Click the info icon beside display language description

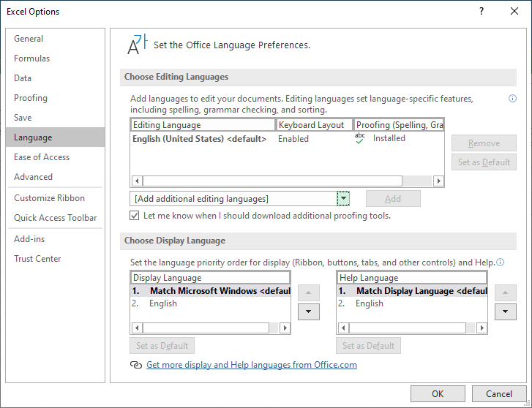[500, 262]
